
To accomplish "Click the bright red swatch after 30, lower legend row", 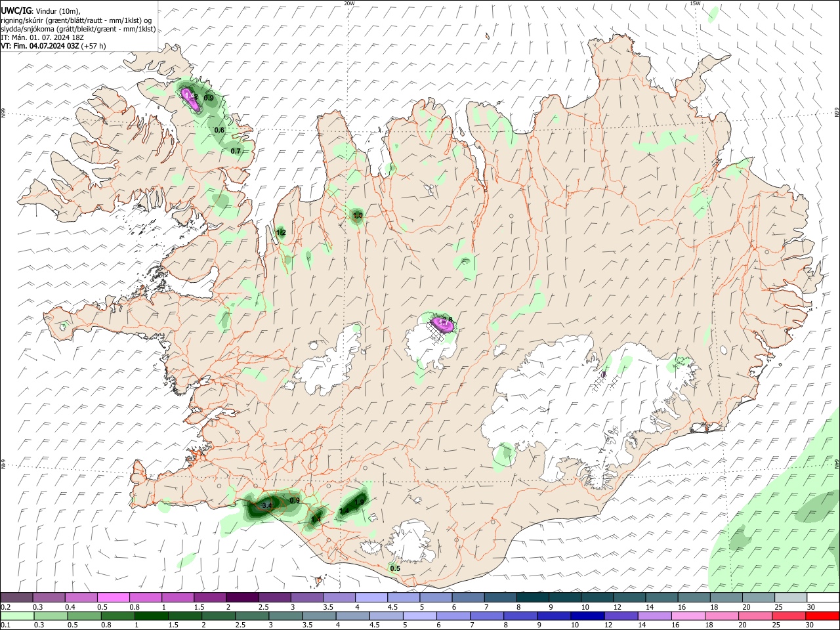I will 822,616.
